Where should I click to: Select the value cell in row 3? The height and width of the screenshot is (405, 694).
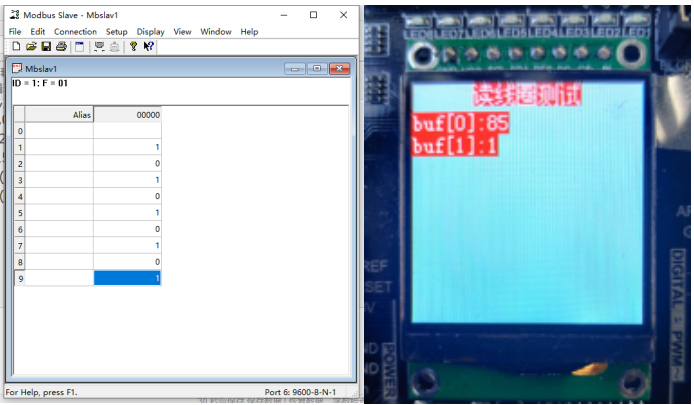tap(127, 180)
